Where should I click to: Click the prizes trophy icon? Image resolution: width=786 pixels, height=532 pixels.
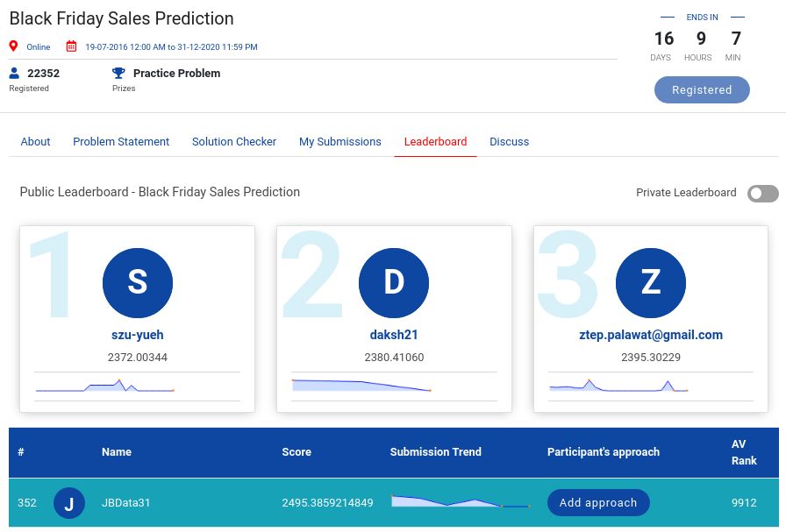click(x=118, y=74)
